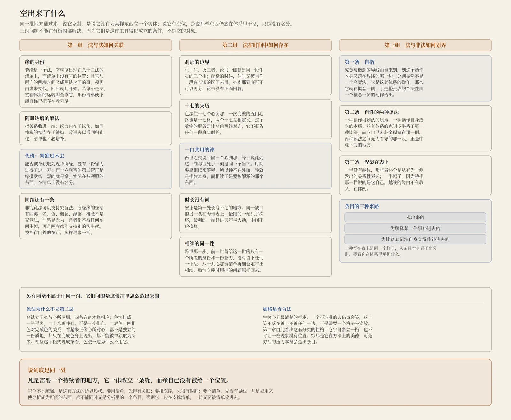This screenshot has width=511, height=420.
Task: Click the intro line starting 三组问题不能在分析内部解决
Action: tap(110, 31)
